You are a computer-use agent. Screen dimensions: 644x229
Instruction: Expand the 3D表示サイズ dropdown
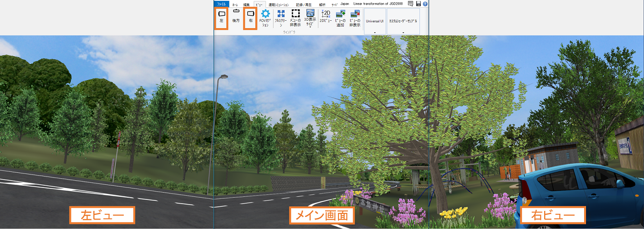pos(310,18)
